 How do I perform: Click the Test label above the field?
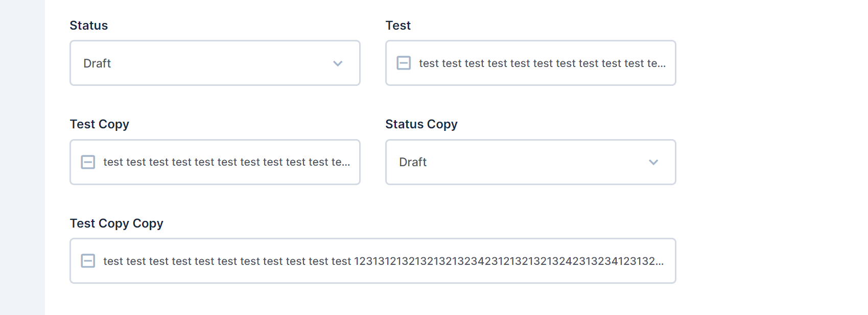coord(398,25)
